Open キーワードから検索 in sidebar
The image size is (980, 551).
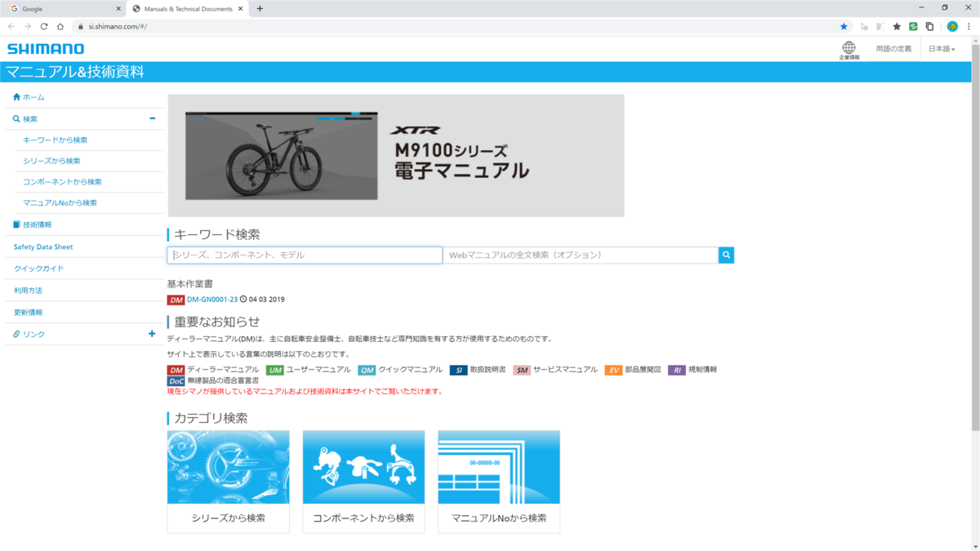[x=55, y=140]
